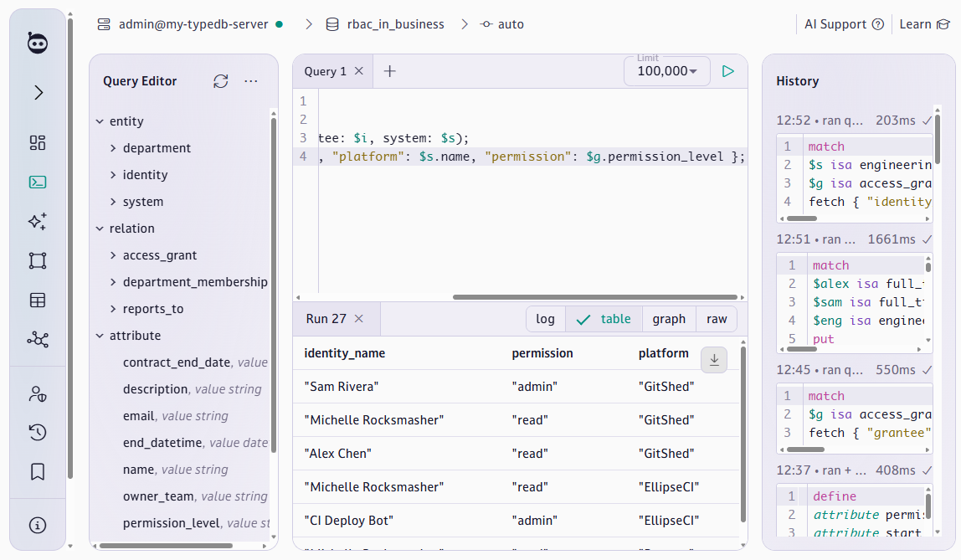Close the Query 1 tab
Image resolution: width=961 pixels, height=560 pixels.
click(x=359, y=71)
